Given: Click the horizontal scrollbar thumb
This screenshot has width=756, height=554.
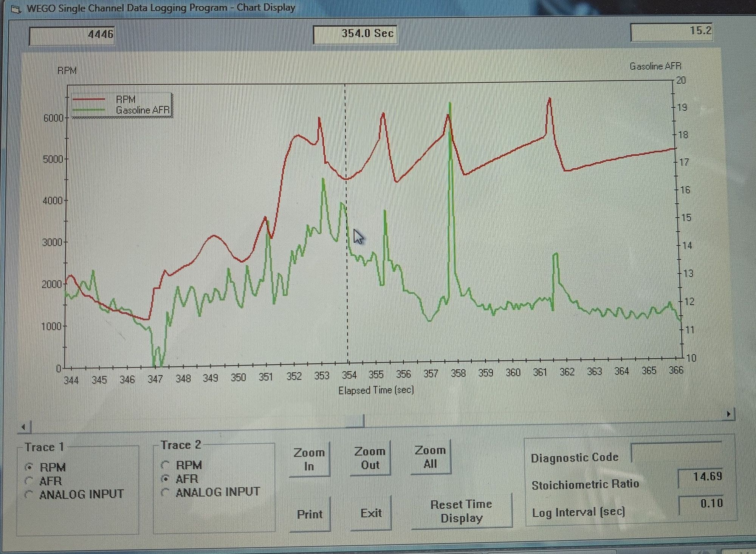Looking at the screenshot, I should pos(355,421).
